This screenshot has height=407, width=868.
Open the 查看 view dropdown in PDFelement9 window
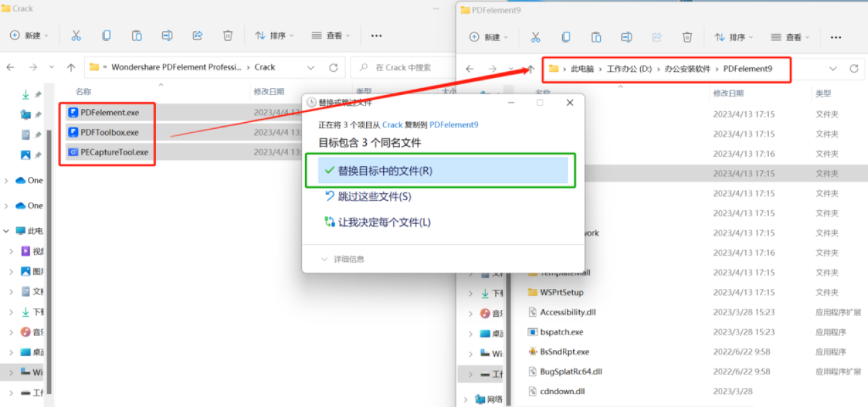click(x=791, y=37)
